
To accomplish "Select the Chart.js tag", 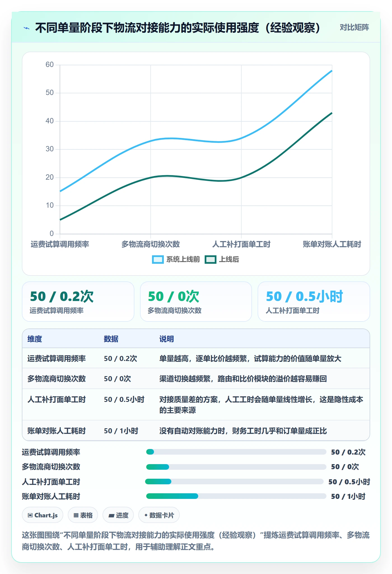I will tap(43, 515).
